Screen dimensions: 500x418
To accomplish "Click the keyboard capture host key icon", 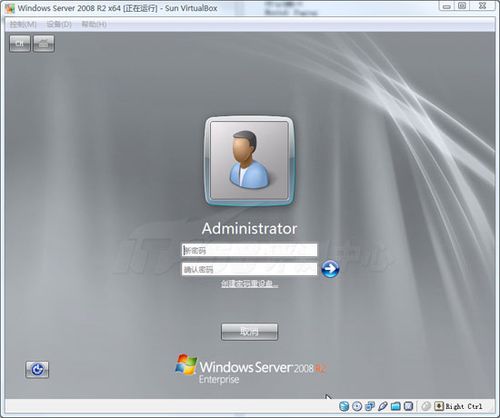I will [439, 406].
